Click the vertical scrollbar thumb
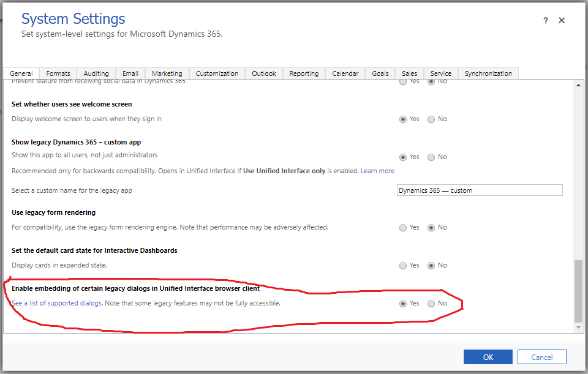The width and height of the screenshot is (588, 374). coord(579,291)
